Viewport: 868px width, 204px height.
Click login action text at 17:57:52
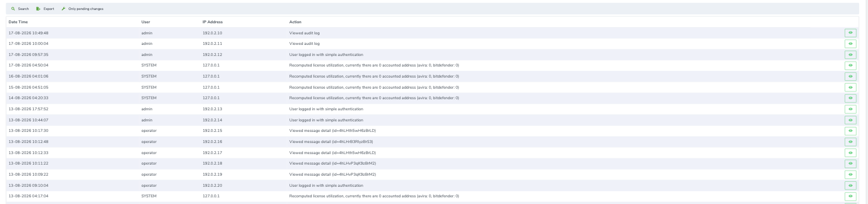(326, 109)
